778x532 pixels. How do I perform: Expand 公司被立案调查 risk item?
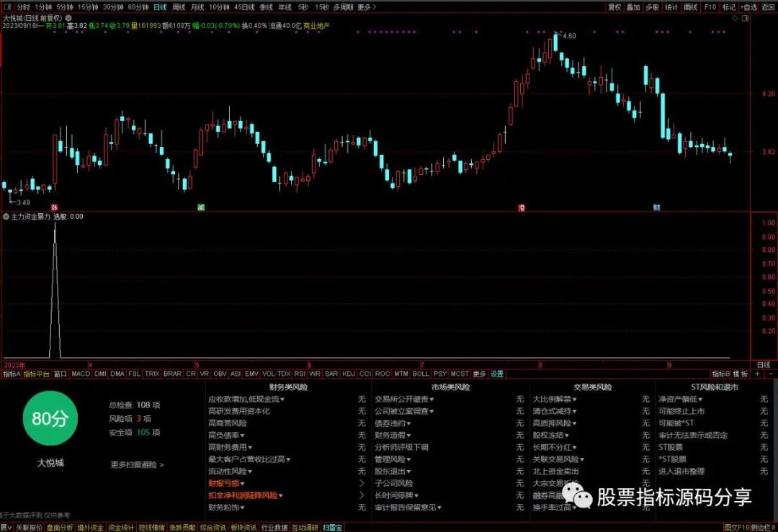[404, 411]
